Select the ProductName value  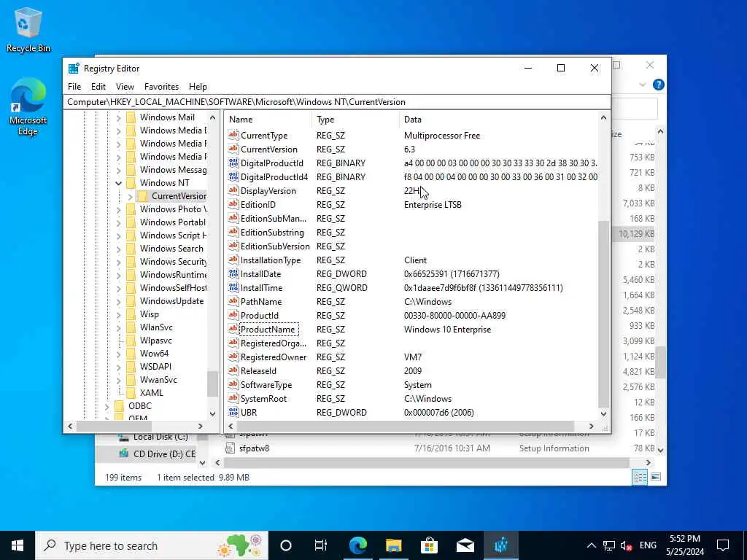[269, 330]
